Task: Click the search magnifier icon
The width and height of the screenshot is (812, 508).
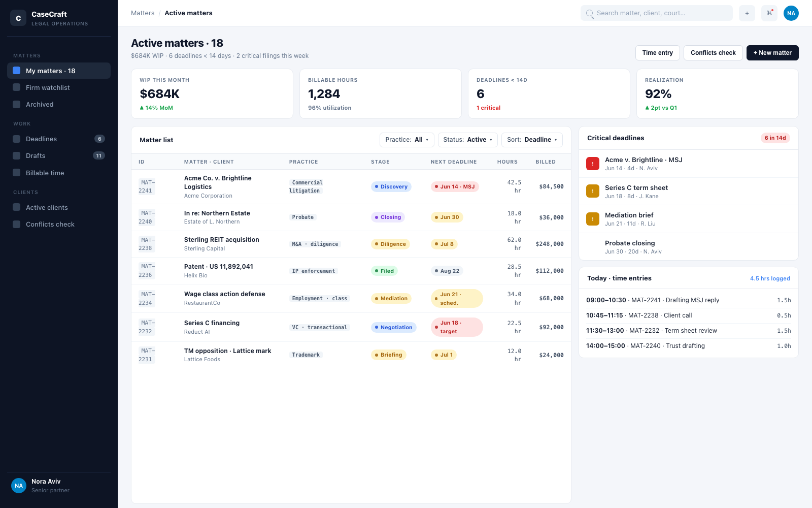Action: coord(590,14)
